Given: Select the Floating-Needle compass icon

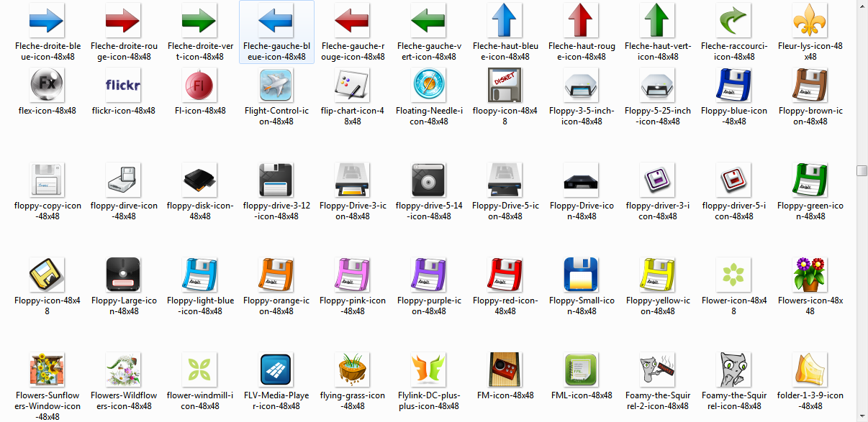Looking at the screenshot, I should point(429,85).
